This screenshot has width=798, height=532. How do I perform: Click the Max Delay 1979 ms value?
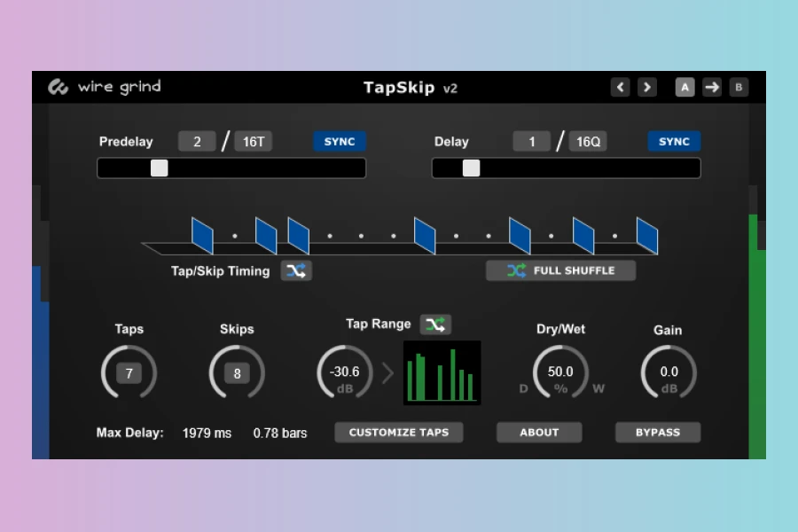[x=207, y=434]
